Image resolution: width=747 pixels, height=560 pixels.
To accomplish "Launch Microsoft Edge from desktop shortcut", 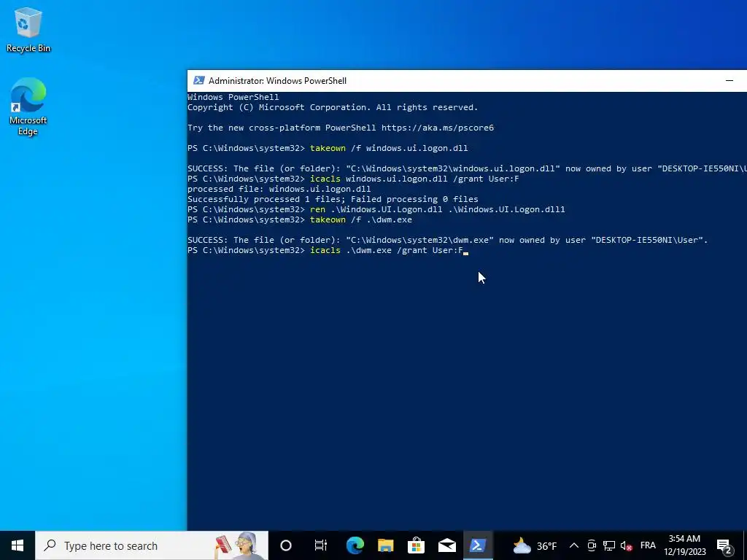I will [28, 106].
